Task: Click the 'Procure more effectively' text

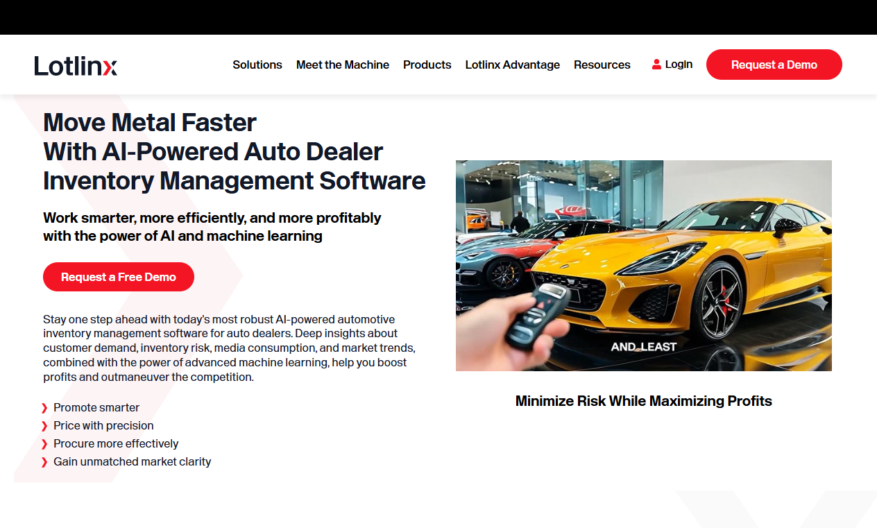Action: (116, 444)
